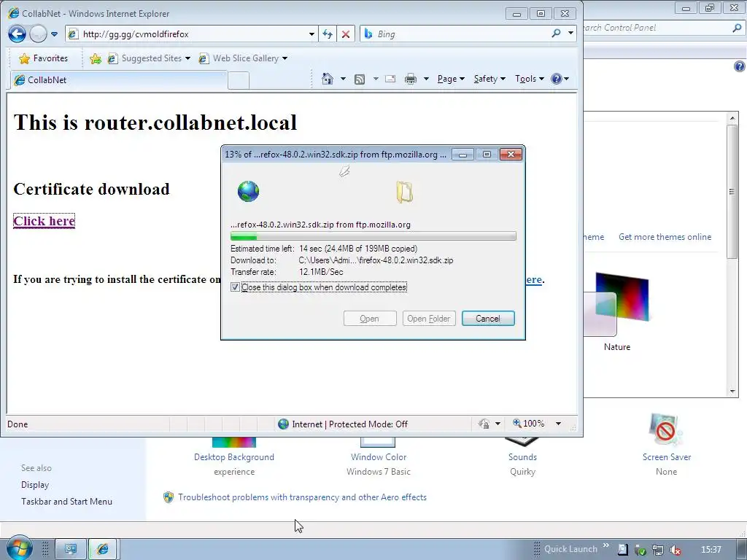The image size is (747, 560).
Task: Expand the Print options dropdown arrow
Action: pyautogui.click(x=426, y=79)
